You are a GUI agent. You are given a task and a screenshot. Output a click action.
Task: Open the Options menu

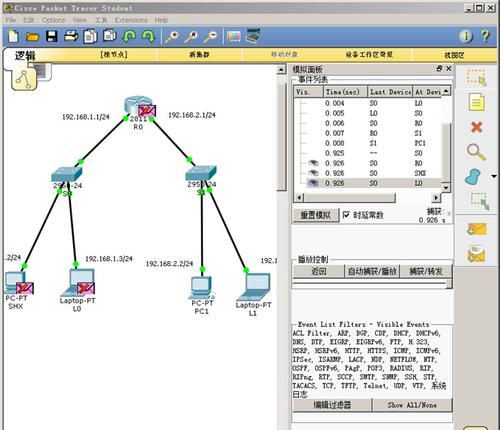[x=53, y=20]
